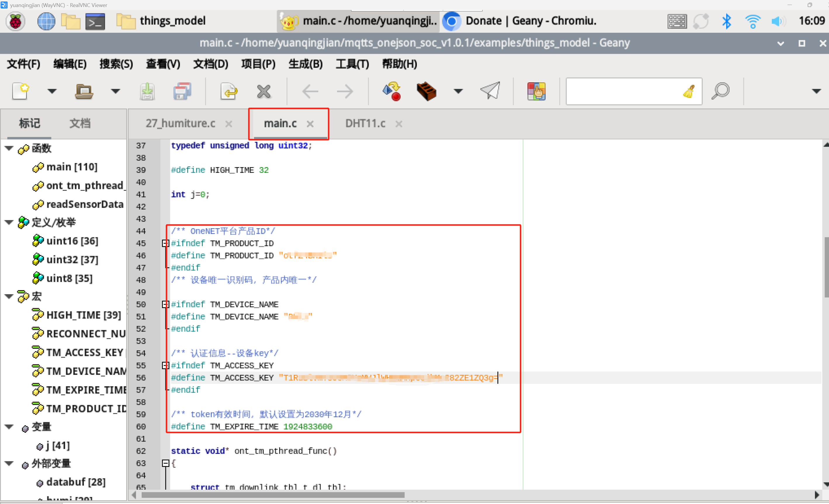Image resolution: width=829 pixels, height=504 pixels.
Task: Select main [110] in symbol list
Action: [x=72, y=167]
